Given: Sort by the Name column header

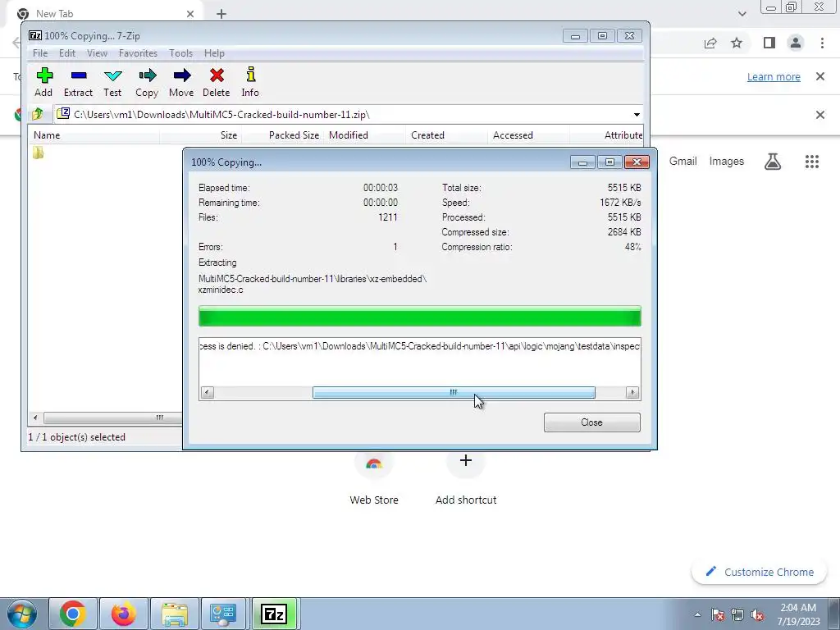Looking at the screenshot, I should pos(94,135).
